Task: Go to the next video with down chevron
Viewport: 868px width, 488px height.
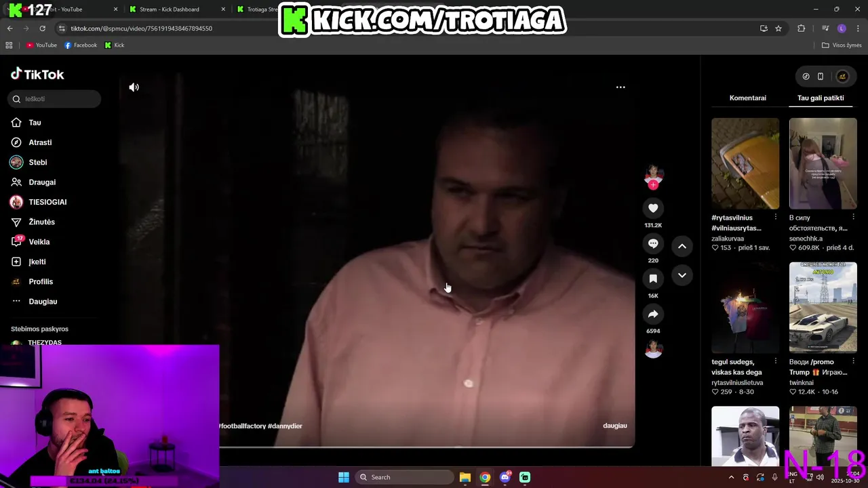Action: (x=682, y=275)
